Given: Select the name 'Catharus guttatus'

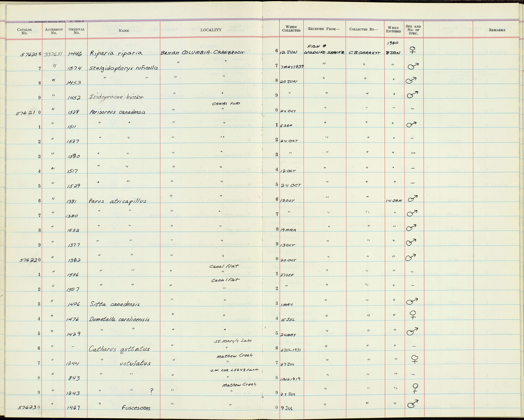Looking at the screenshot, I should pyautogui.click(x=119, y=349).
